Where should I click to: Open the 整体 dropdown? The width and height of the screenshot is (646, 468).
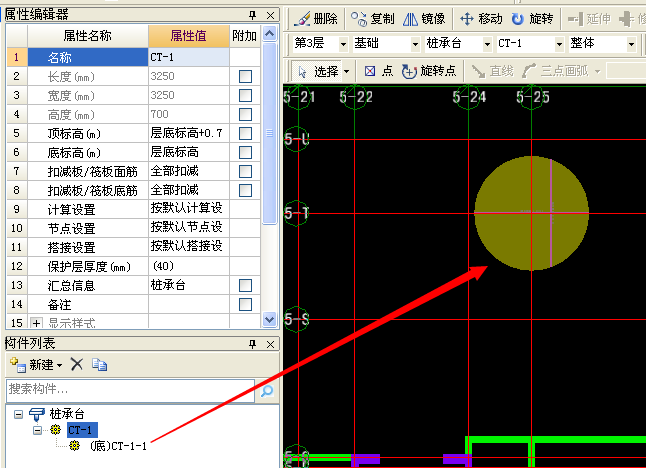631,44
